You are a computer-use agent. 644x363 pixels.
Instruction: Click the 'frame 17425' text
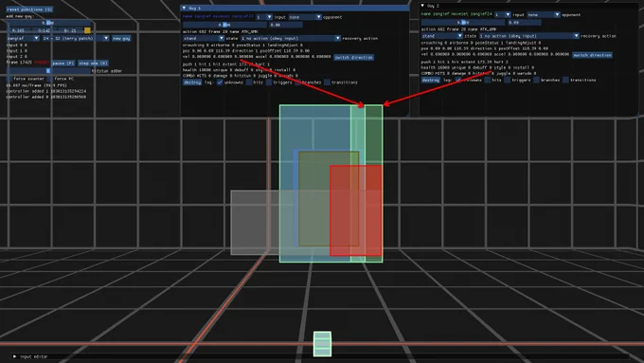click(x=19, y=62)
